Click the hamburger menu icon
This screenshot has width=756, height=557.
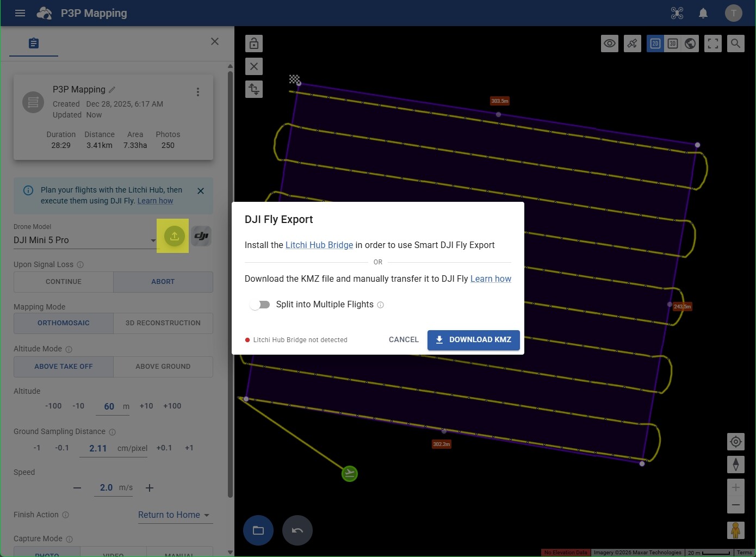coord(20,13)
